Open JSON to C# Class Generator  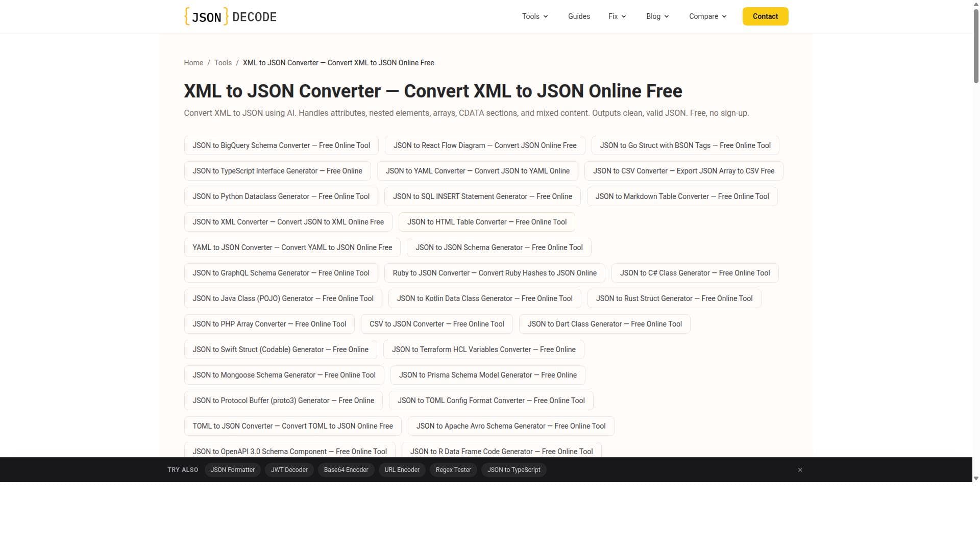pyautogui.click(x=695, y=273)
